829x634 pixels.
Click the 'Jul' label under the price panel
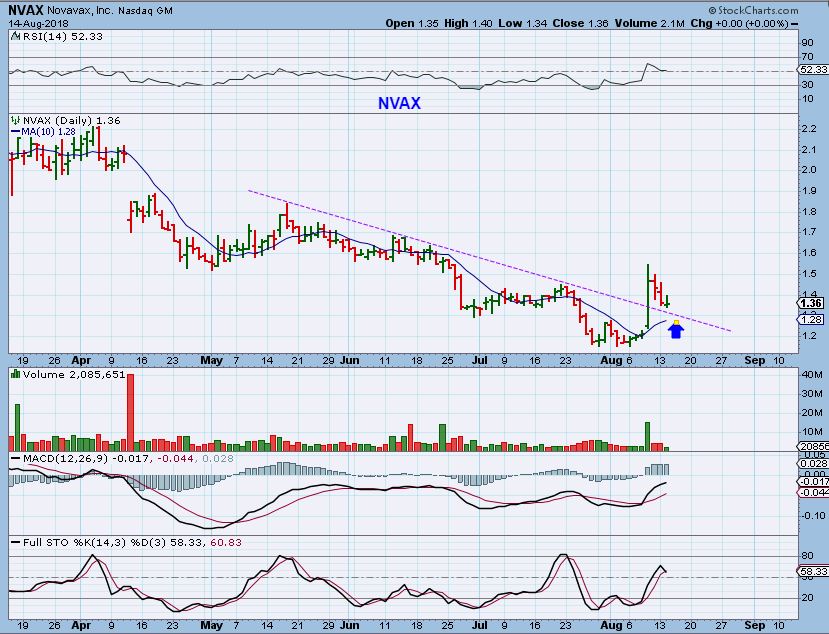click(x=480, y=361)
